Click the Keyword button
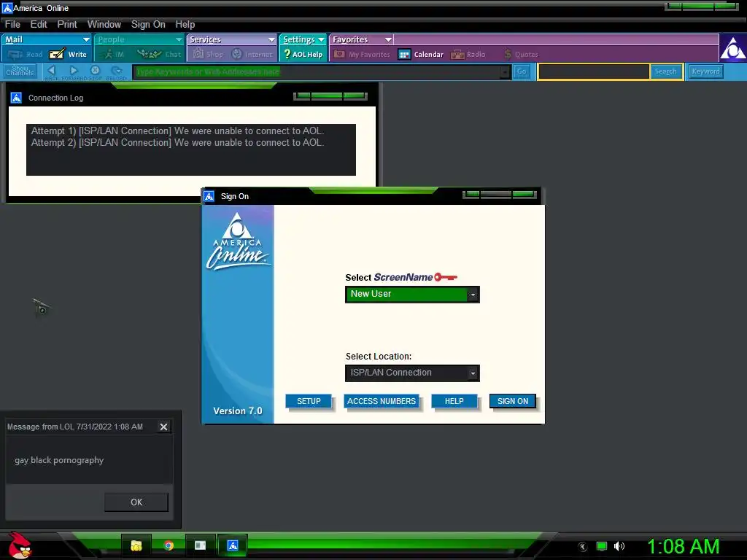 705,71
